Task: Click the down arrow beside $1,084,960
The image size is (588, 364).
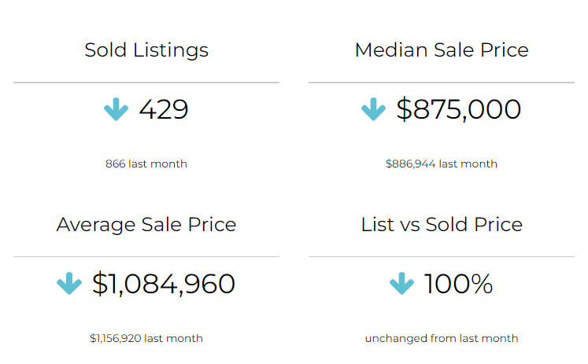Action: tap(69, 284)
